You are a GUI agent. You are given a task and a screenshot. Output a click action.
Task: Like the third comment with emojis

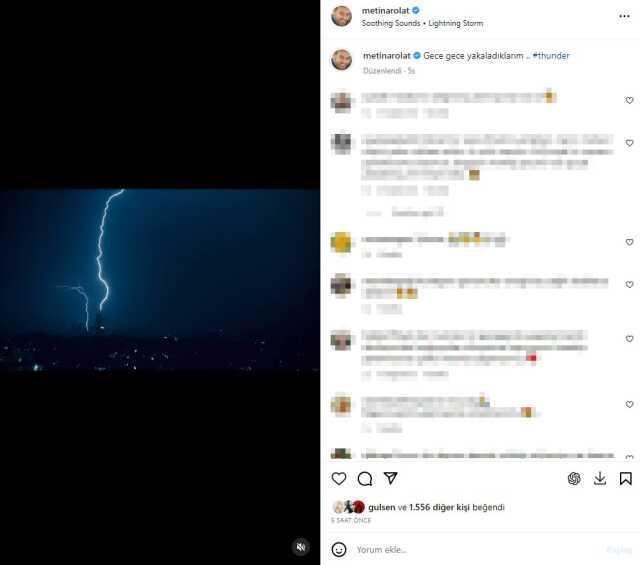pos(629,242)
